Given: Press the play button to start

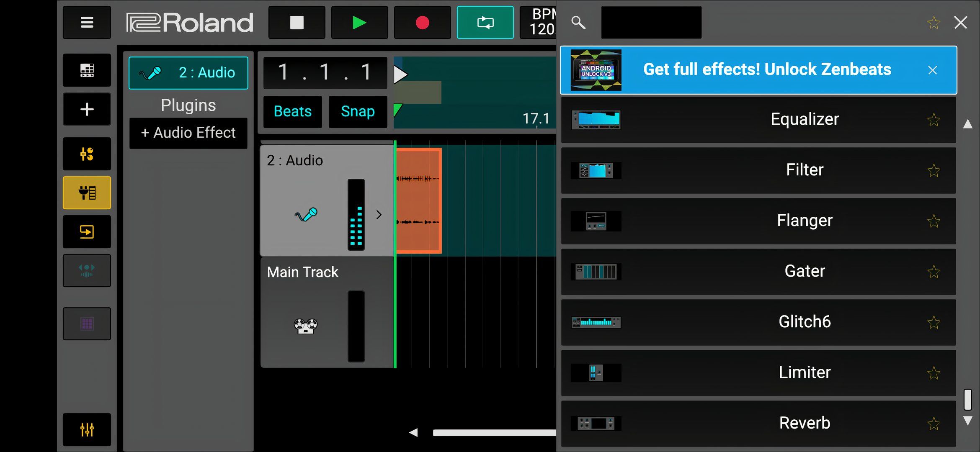Looking at the screenshot, I should [359, 23].
